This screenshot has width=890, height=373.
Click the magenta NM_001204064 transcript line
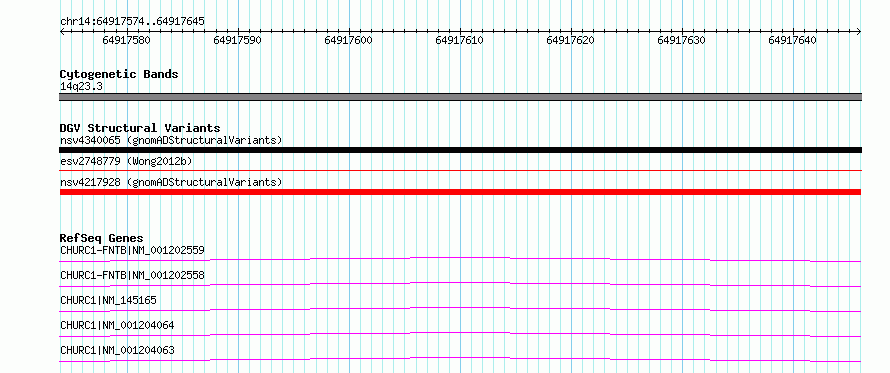[x=460, y=334]
